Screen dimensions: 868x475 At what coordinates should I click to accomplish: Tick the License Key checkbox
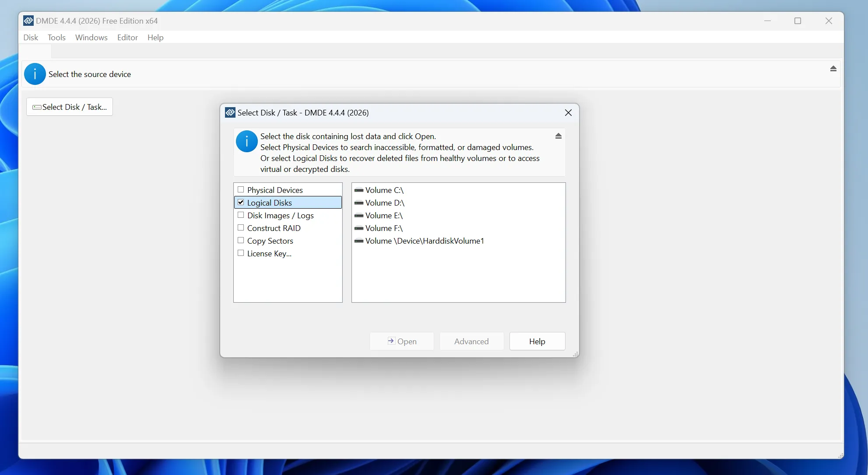click(x=241, y=253)
